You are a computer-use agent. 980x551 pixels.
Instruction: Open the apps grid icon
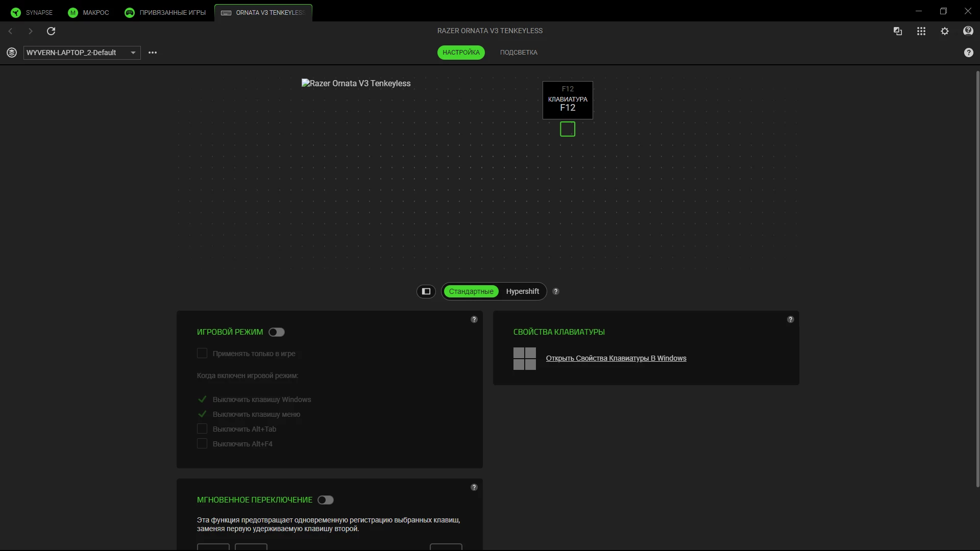click(x=921, y=31)
